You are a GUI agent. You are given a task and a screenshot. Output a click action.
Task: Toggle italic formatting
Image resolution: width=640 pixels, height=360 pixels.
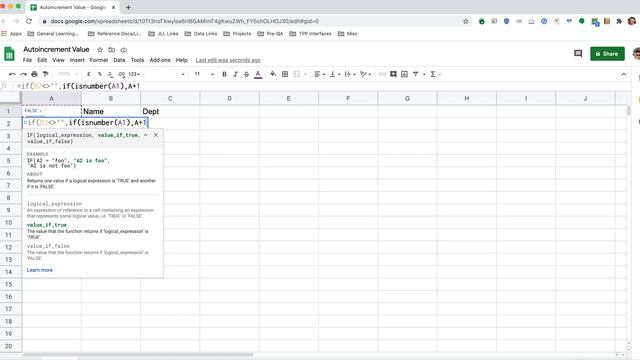(235, 74)
